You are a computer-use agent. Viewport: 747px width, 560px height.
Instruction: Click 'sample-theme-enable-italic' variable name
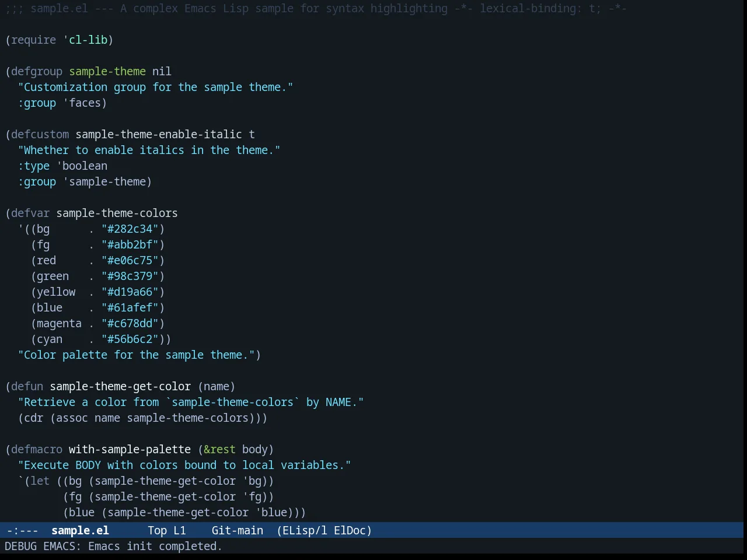coord(159,134)
